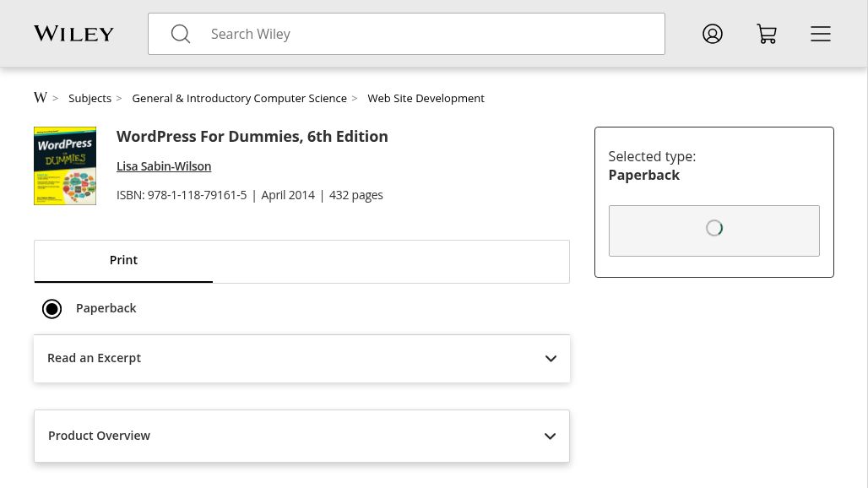Screen dimensions: 868x488
Task: Go to the W home breadcrumb
Action: [x=41, y=98]
